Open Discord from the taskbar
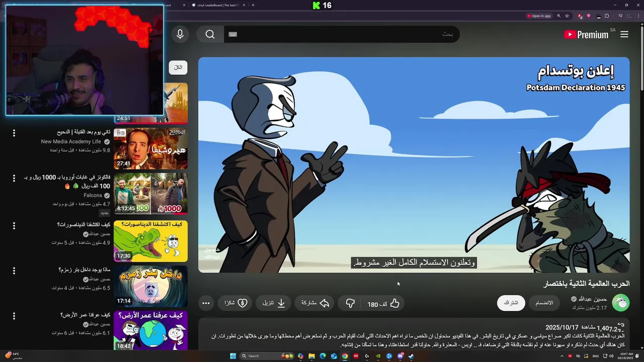This screenshot has height=362, width=644. pyautogui.click(x=400, y=356)
